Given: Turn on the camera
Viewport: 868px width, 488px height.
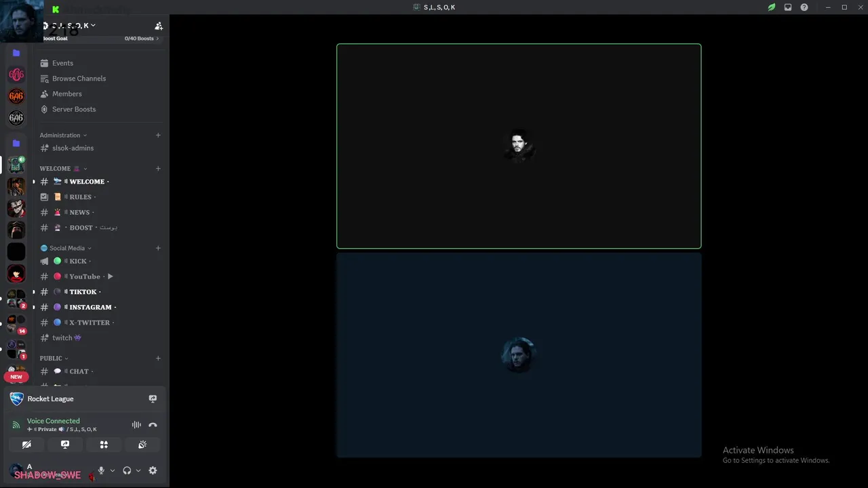Looking at the screenshot, I should click(x=26, y=445).
